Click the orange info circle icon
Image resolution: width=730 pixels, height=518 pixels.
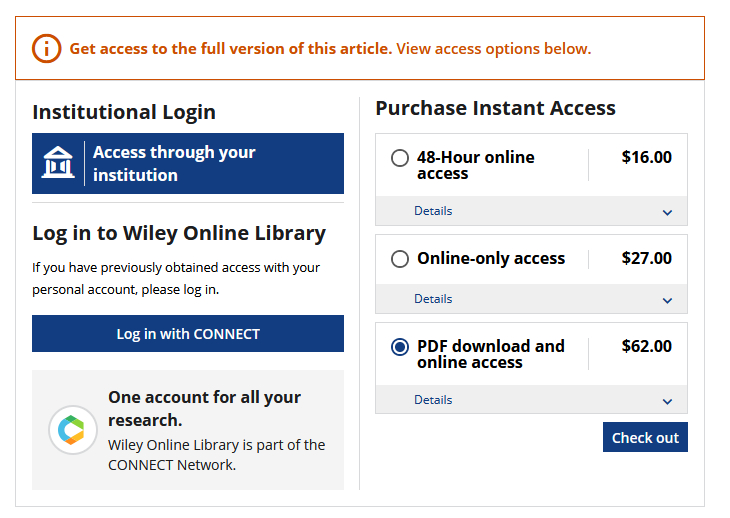tap(46, 48)
